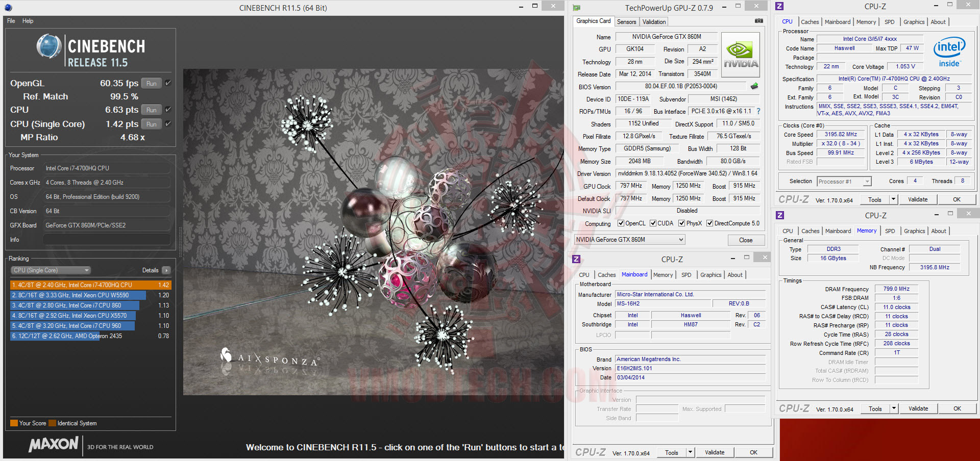Image resolution: width=980 pixels, height=461 pixels.
Task: Click the orange Your Score color swatch
Action: pos(14,423)
